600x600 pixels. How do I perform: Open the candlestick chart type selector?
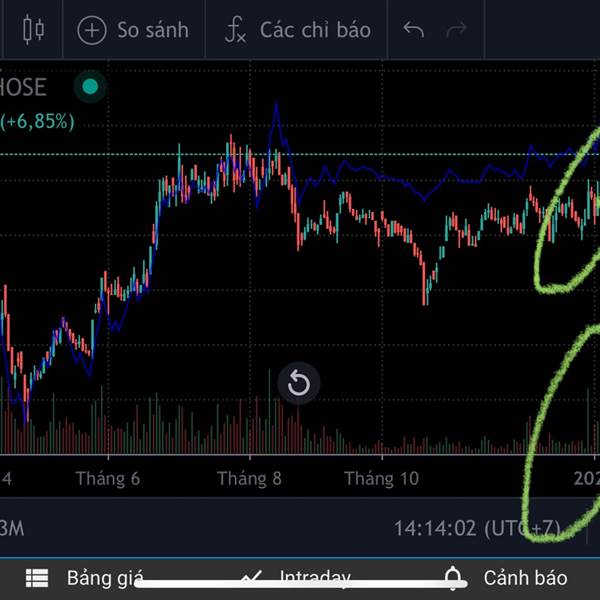33,30
